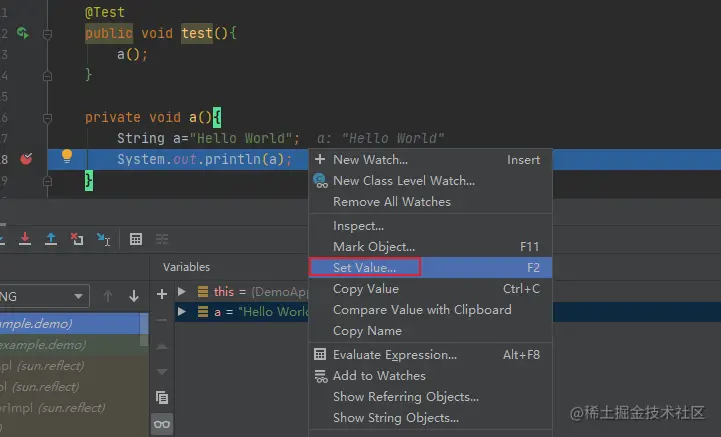Choose Add to Watches menu entry
Viewport: 721px width, 437px height.
coord(430,376)
